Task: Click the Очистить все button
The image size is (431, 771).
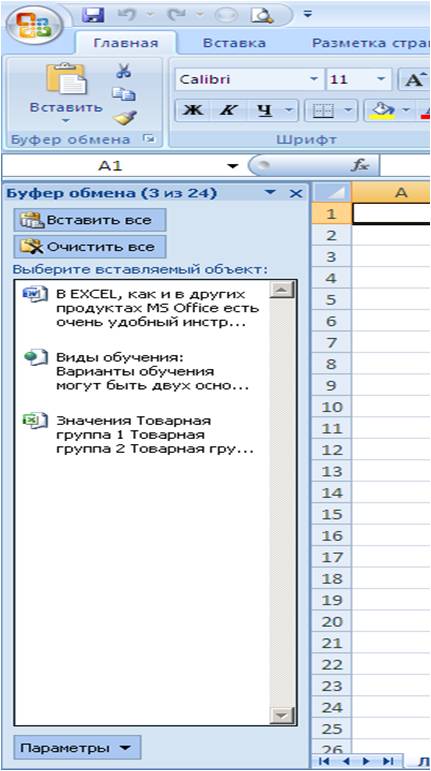Action: pos(90,247)
